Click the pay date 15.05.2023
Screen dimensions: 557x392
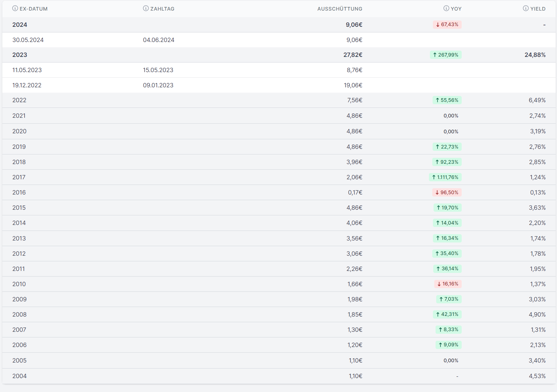158,70
